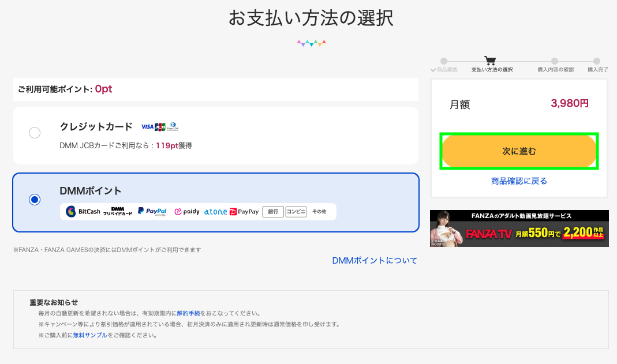Click the PayPal logo

[x=152, y=212]
